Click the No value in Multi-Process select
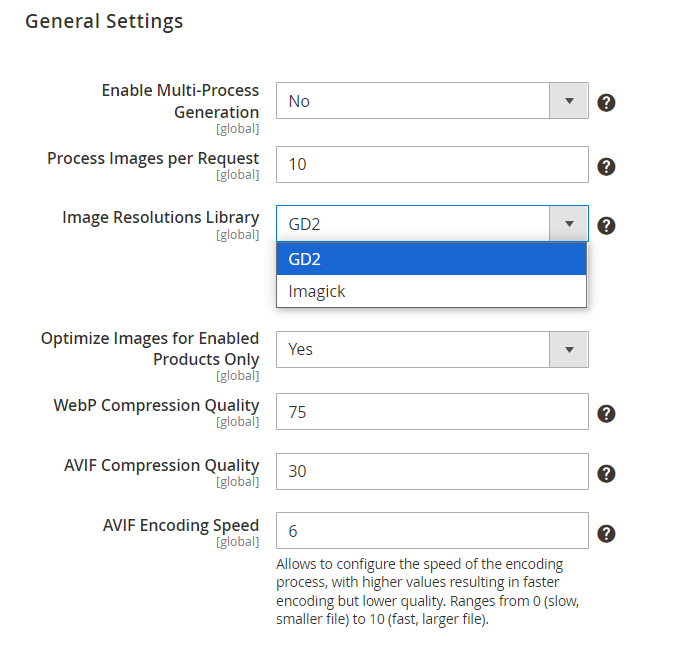Image resolution: width=685 pixels, height=647 pixels. point(299,101)
